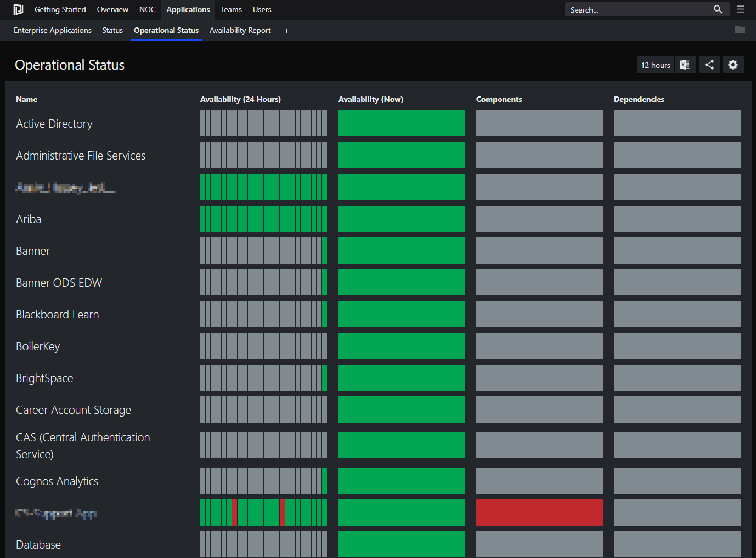
Task: Open Blackboard Learn application
Action: [58, 315]
